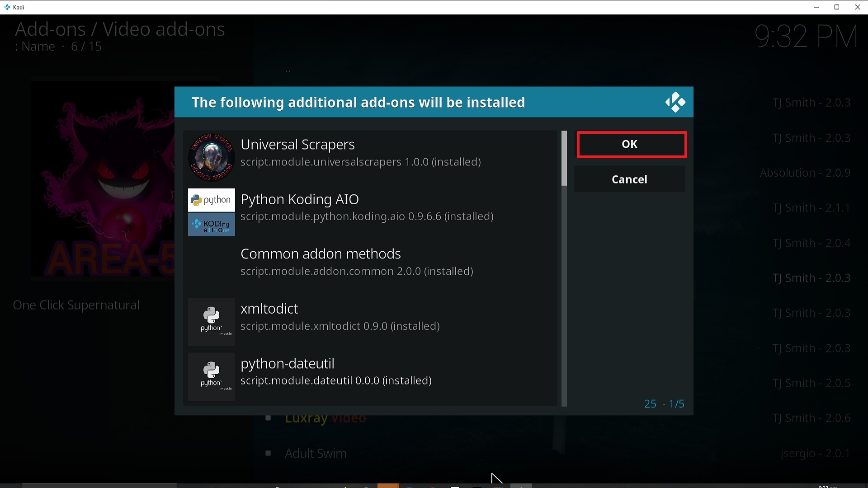Click the Absolution - 2.0.9 version label
The width and height of the screenshot is (868, 488).
click(x=805, y=173)
